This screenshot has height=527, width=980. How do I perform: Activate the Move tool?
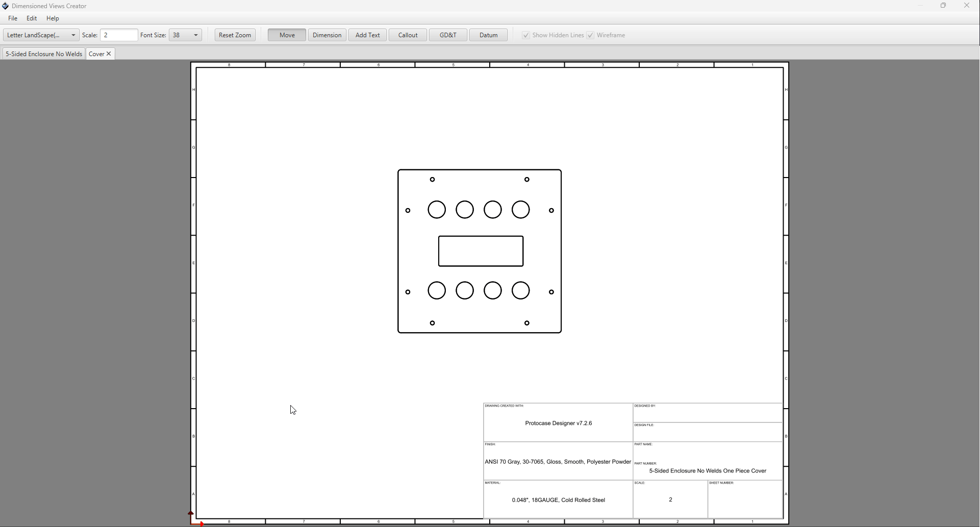[287, 35]
